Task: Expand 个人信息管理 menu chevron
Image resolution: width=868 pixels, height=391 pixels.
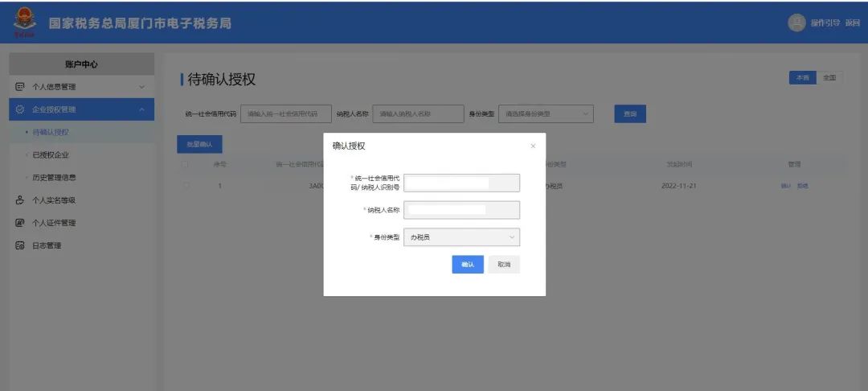Action: tap(141, 87)
